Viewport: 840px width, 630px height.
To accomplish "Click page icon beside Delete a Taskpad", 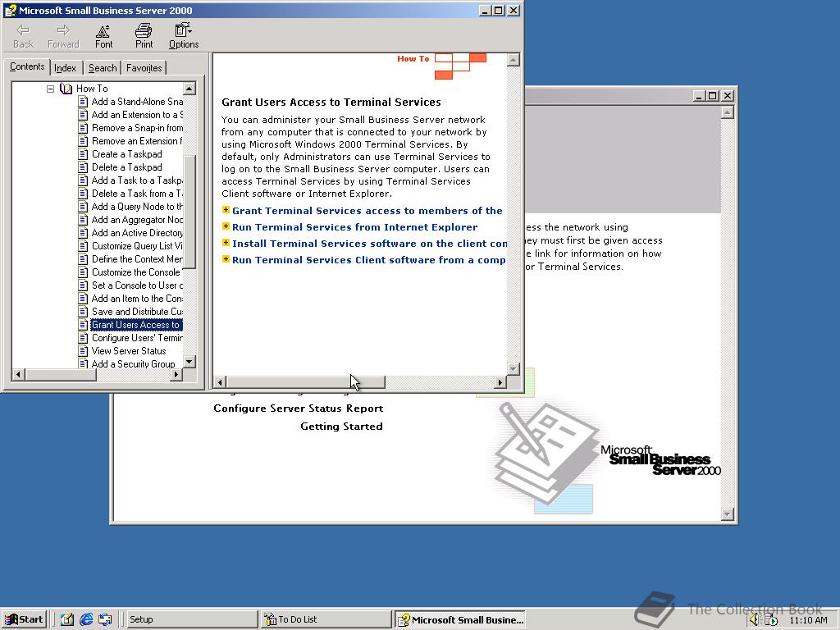I will point(83,167).
